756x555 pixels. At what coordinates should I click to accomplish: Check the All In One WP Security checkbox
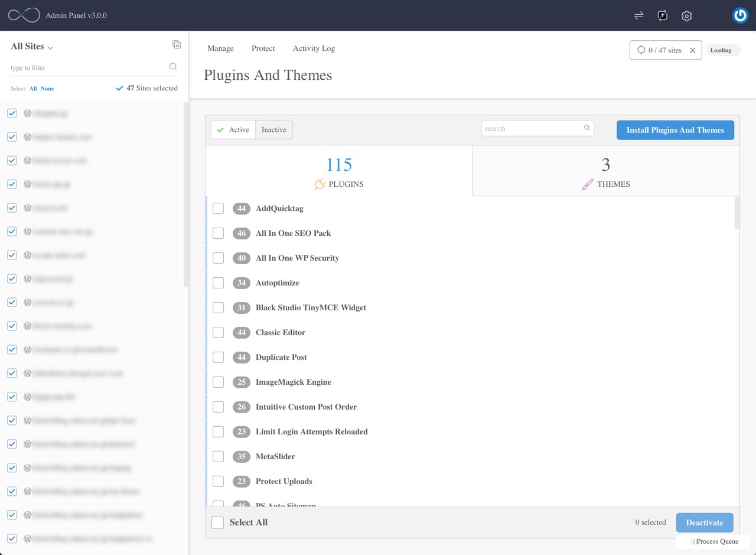pos(219,258)
